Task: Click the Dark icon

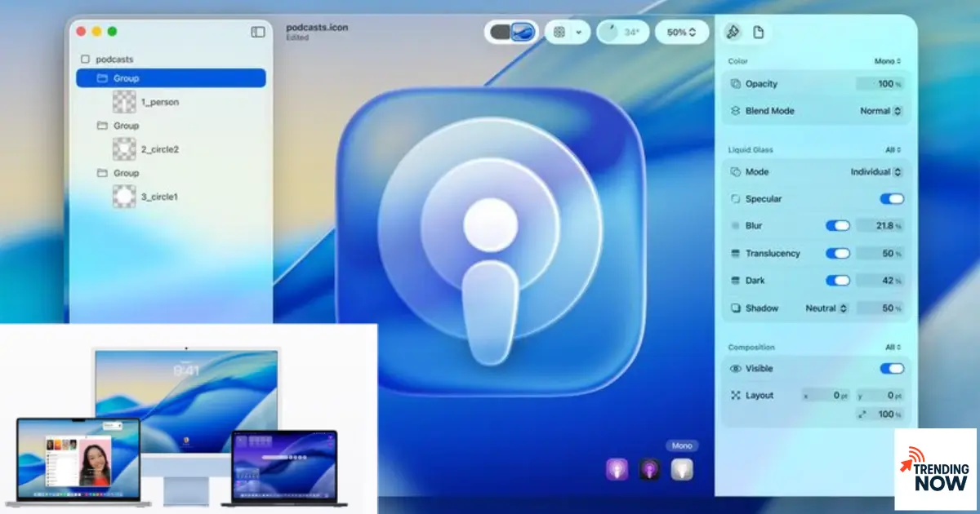Action: 735,281
